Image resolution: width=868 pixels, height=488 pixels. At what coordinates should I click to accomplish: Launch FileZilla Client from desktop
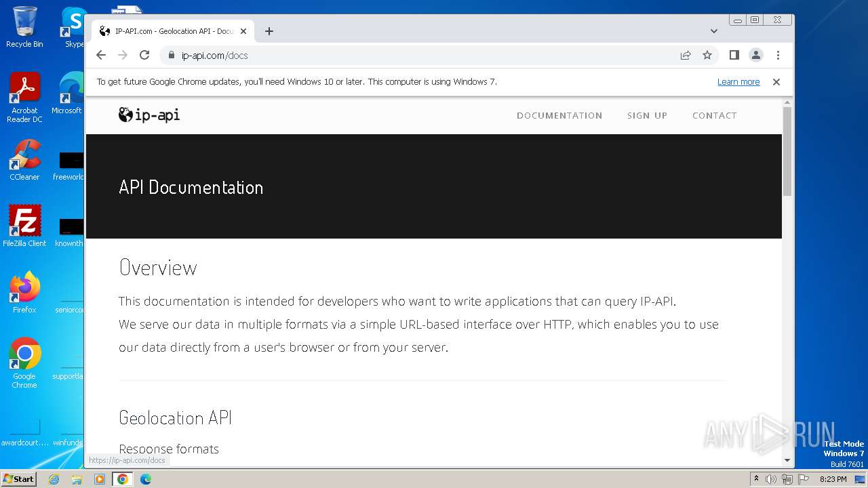coord(24,226)
